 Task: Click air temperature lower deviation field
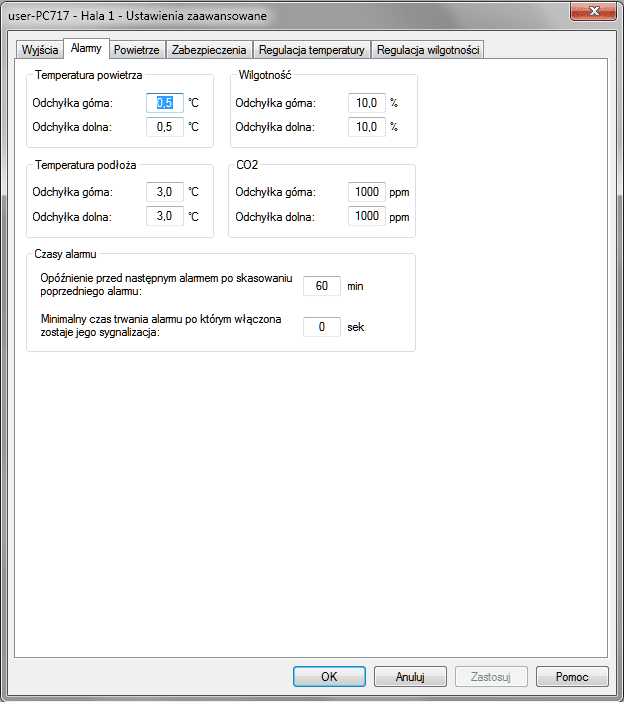[165, 127]
